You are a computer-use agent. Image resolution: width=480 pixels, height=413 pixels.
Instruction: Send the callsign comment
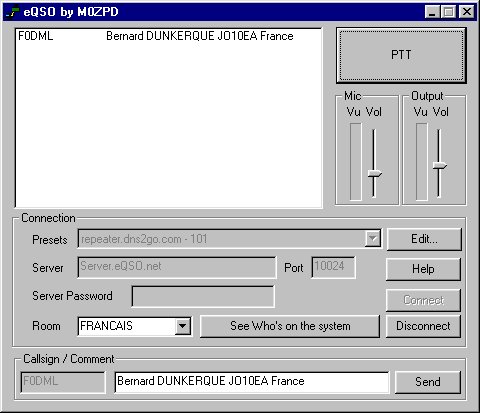click(428, 382)
